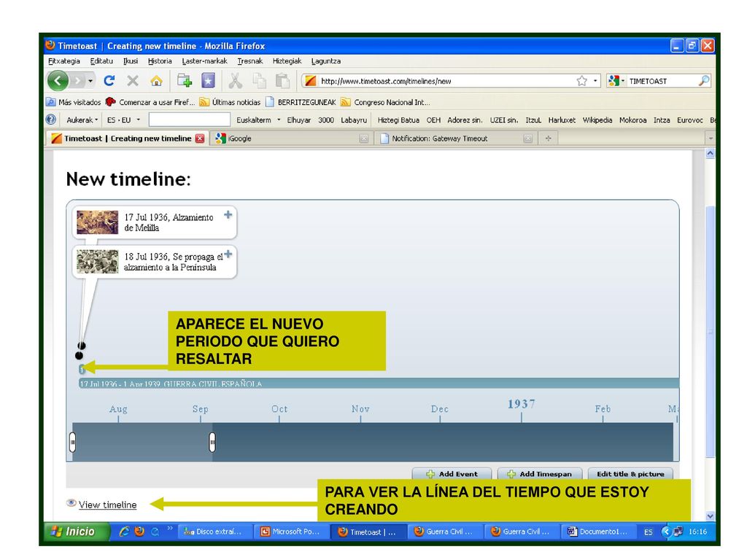Click the Copy icon in the toolbar
747x560 pixels.
pyautogui.click(x=259, y=81)
